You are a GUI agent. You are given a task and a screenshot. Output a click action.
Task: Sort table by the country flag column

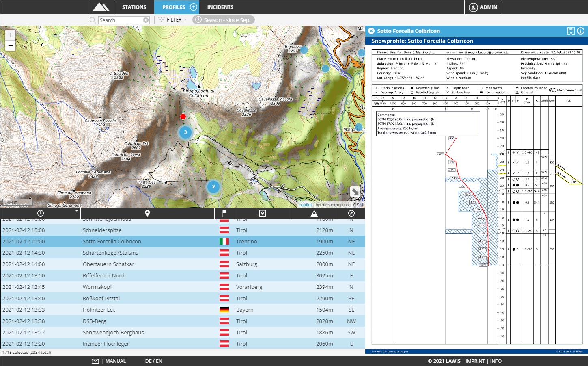(224, 213)
